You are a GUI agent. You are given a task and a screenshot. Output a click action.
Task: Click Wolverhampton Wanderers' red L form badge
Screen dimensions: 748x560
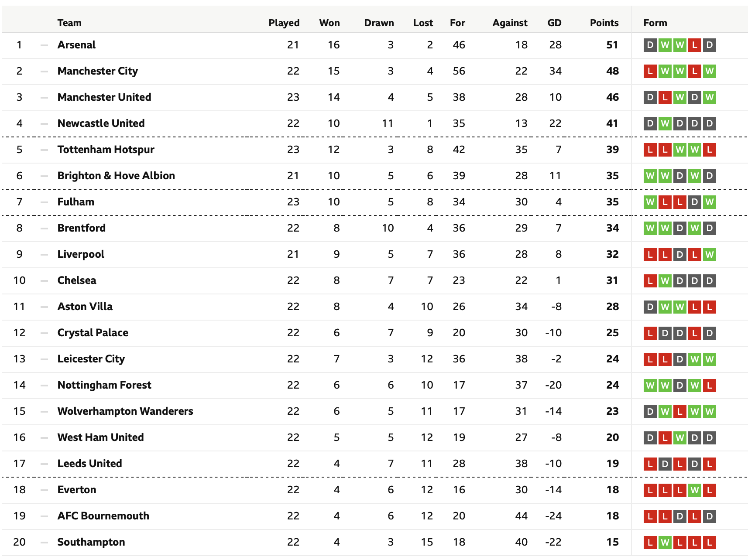679,411
